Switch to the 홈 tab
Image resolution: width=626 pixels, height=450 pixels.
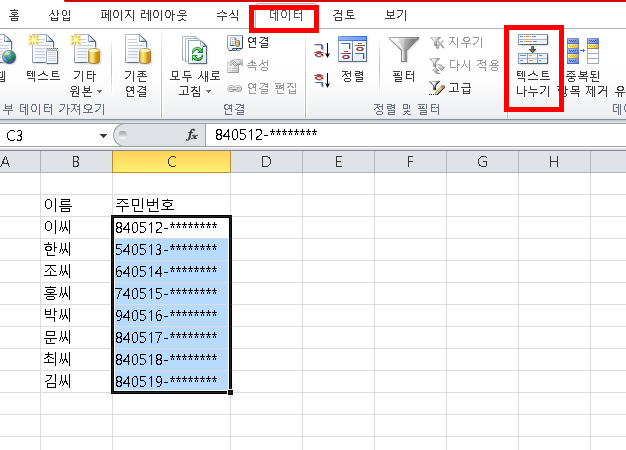coord(14,15)
